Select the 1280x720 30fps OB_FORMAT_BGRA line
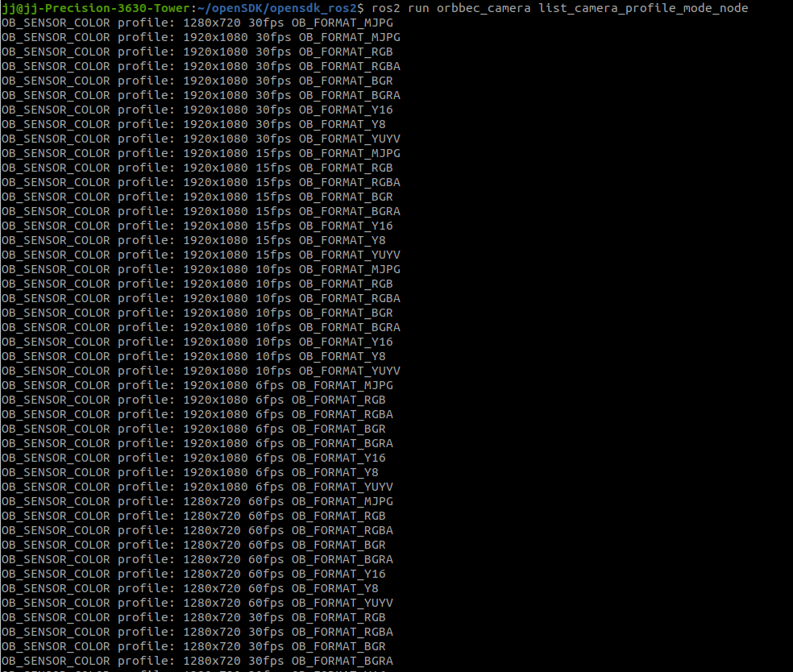The image size is (793, 672). (x=197, y=661)
